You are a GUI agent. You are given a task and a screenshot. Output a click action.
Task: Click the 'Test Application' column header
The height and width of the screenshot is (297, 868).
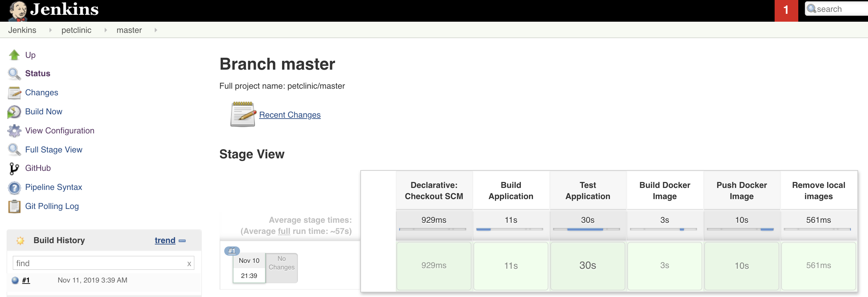[x=588, y=191]
